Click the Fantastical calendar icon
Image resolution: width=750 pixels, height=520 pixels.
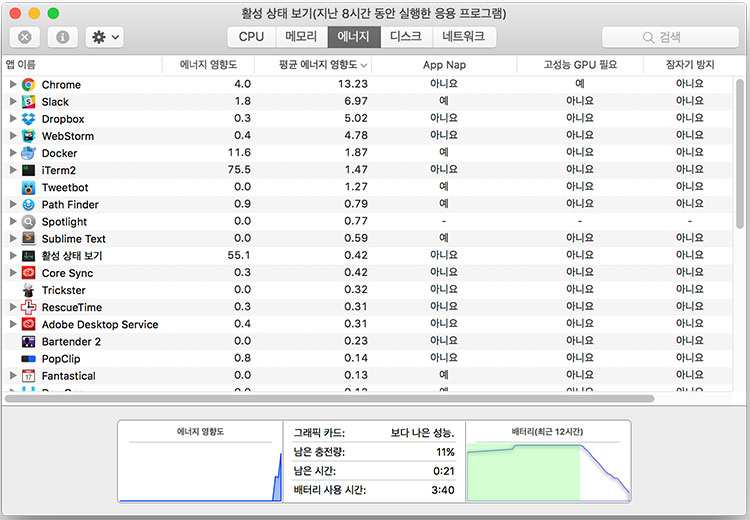pyautogui.click(x=28, y=376)
